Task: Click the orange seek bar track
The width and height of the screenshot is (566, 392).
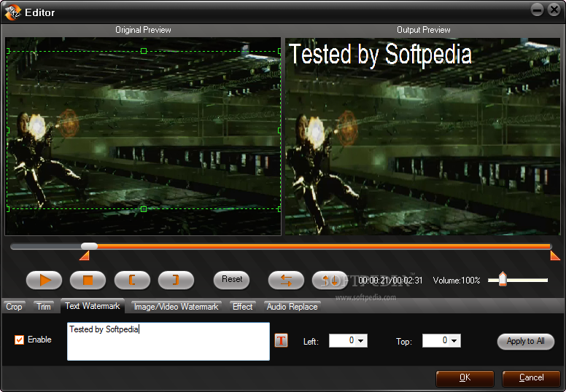Action: (324, 247)
